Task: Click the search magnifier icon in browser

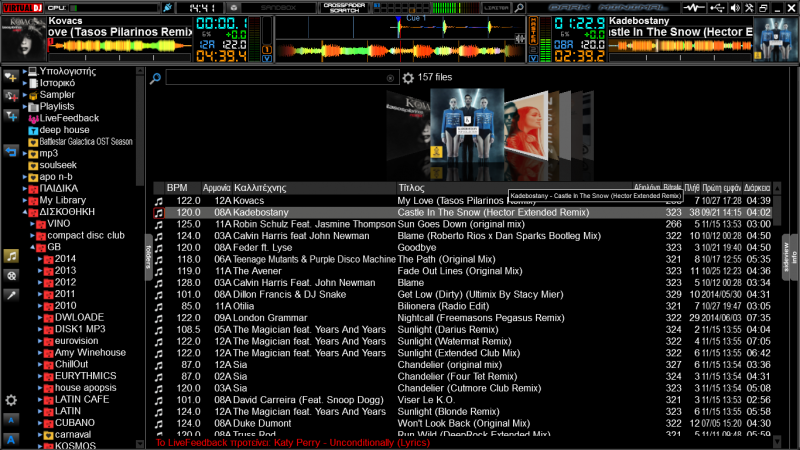Action: (155, 78)
